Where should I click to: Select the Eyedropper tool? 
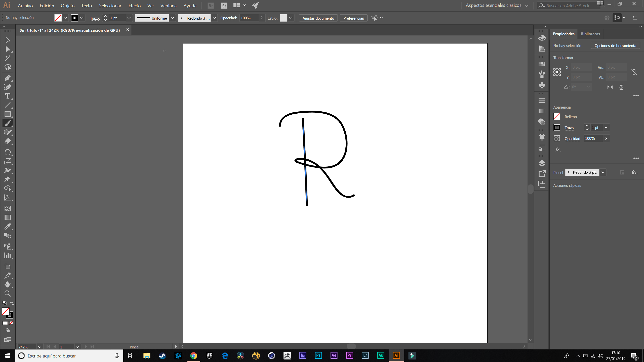(8, 227)
